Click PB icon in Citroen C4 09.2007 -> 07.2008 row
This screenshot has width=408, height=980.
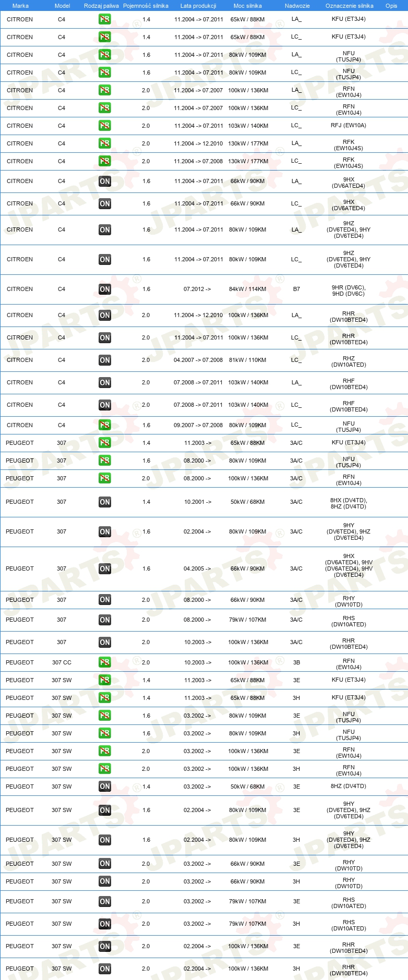(x=105, y=425)
